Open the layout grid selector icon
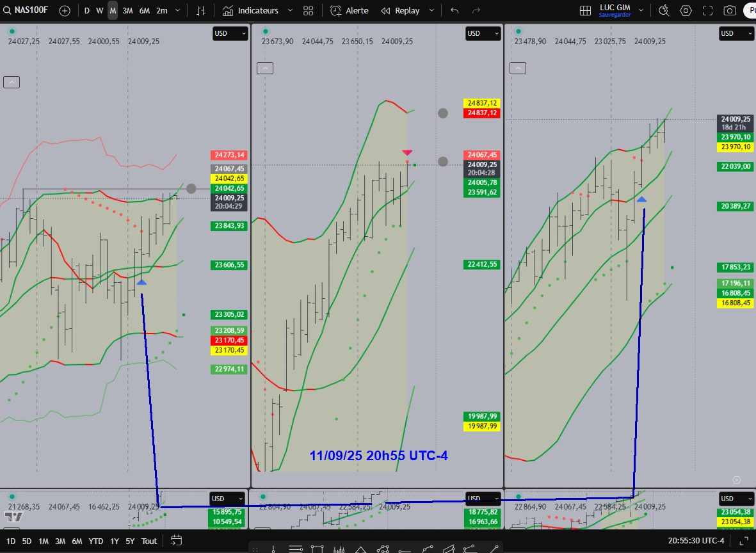This screenshot has height=553, width=756. 585,11
